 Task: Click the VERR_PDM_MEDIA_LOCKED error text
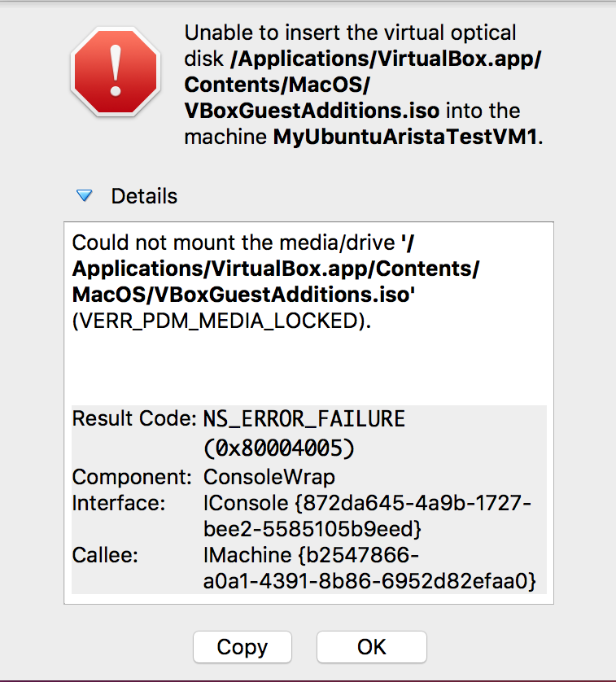click(221, 321)
